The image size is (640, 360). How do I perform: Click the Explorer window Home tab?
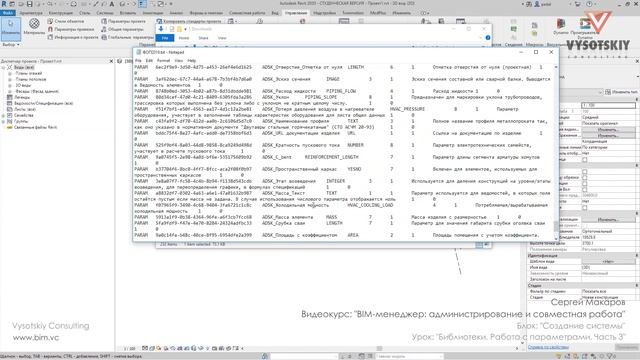[184, 38]
